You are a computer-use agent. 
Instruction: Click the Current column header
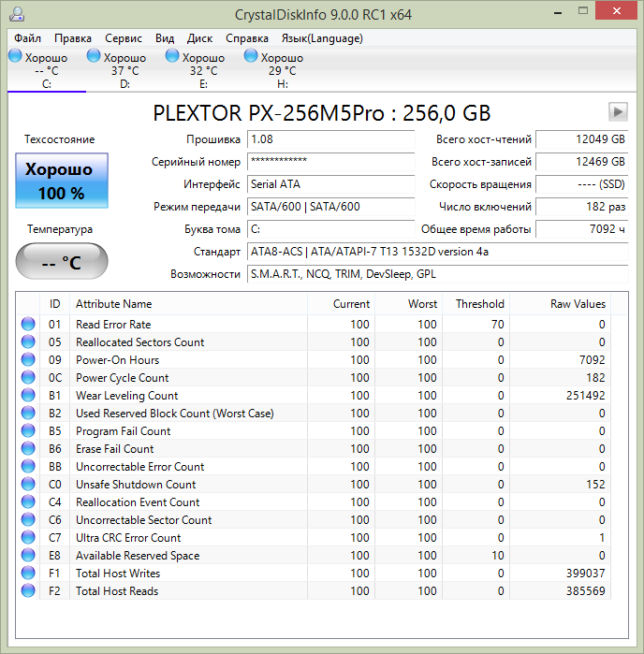(341, 304)
